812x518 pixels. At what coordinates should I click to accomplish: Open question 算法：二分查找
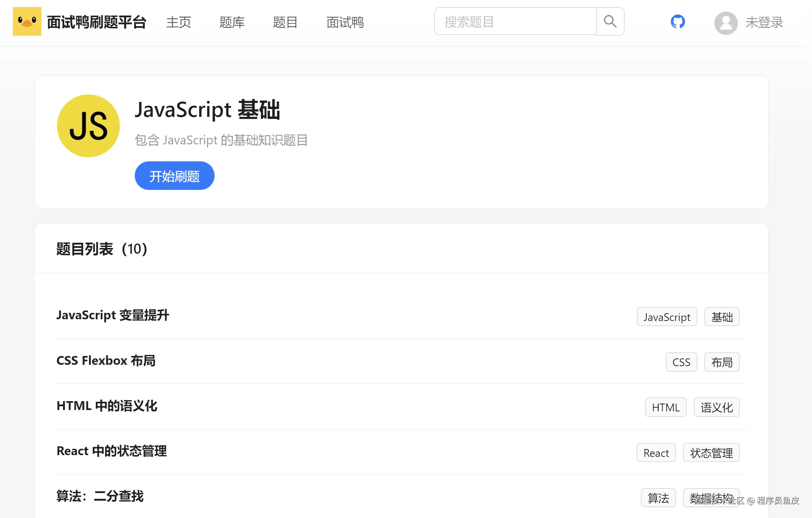point(100,496)
